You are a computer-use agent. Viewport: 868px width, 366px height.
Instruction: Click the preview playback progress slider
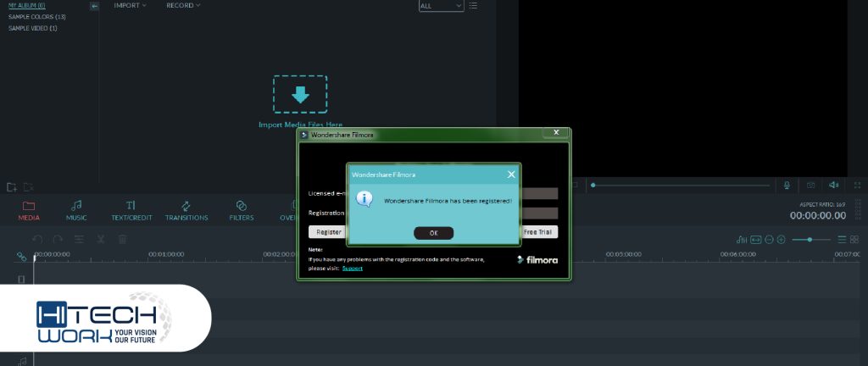tap(681, 186)
